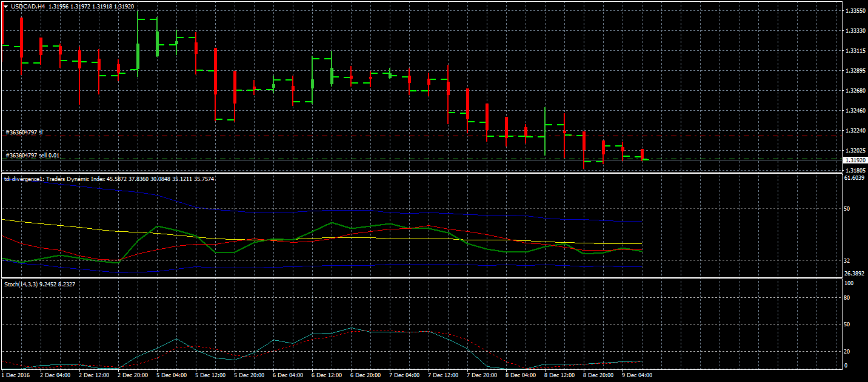Click the 1 Dec 2016 time label
Viewport: 868px width, 382px height.
tap(16, 375)
